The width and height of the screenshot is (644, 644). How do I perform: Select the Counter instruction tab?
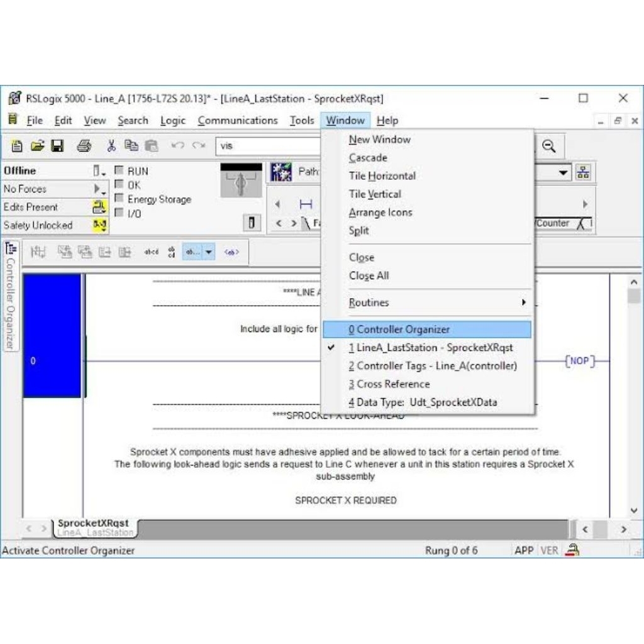[555, 223]
